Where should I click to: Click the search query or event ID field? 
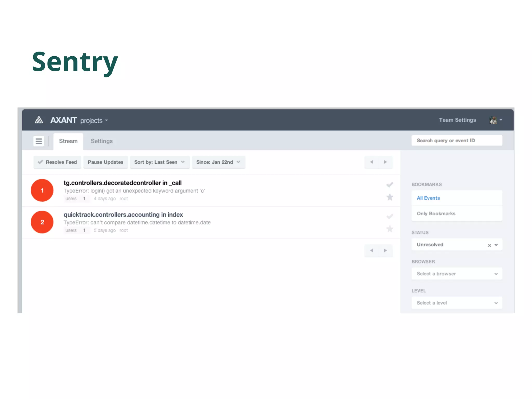point(457,141)
